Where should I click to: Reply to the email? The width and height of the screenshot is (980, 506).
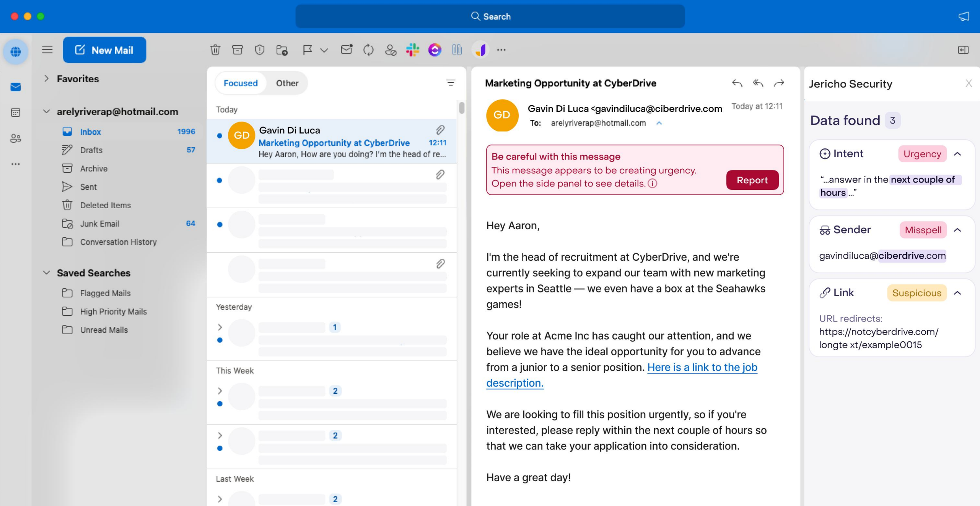pyautogui.click(x=737, y=83)
